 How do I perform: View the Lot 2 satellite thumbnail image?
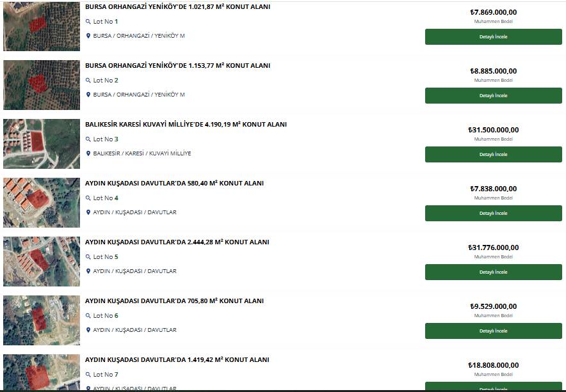tap(42, 85)
